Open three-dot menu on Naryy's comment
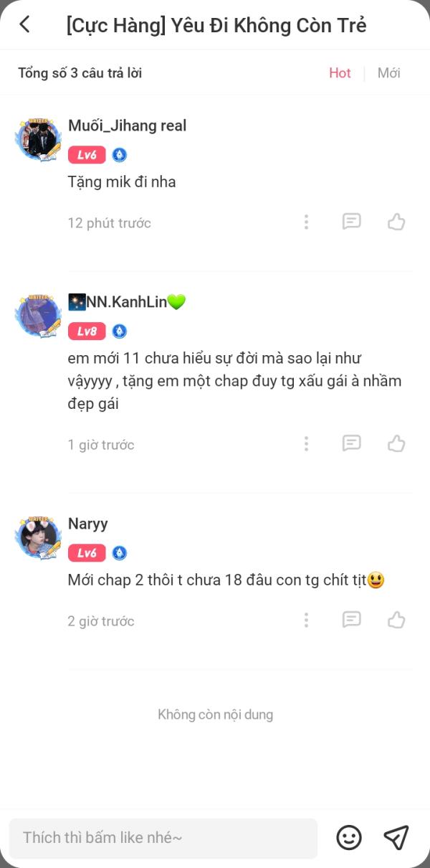This screenshot has width=430, height=868. pos(306,620)
